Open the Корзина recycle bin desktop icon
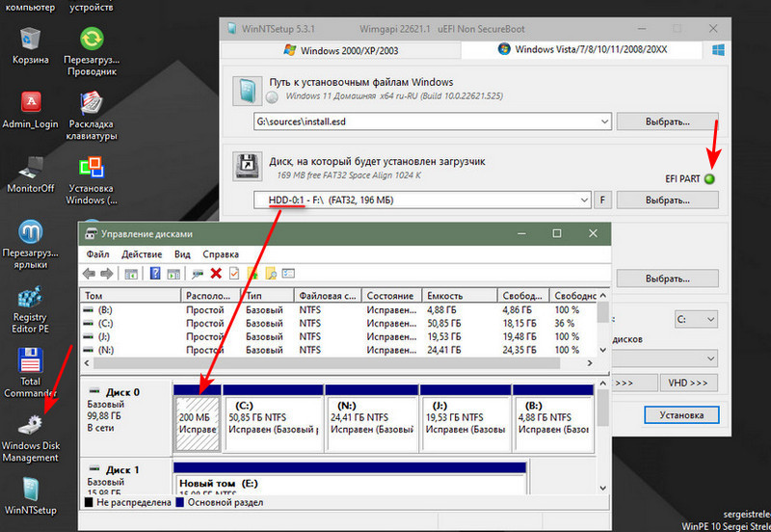Screen dimensions: 771x532 (x=30, y=46)
